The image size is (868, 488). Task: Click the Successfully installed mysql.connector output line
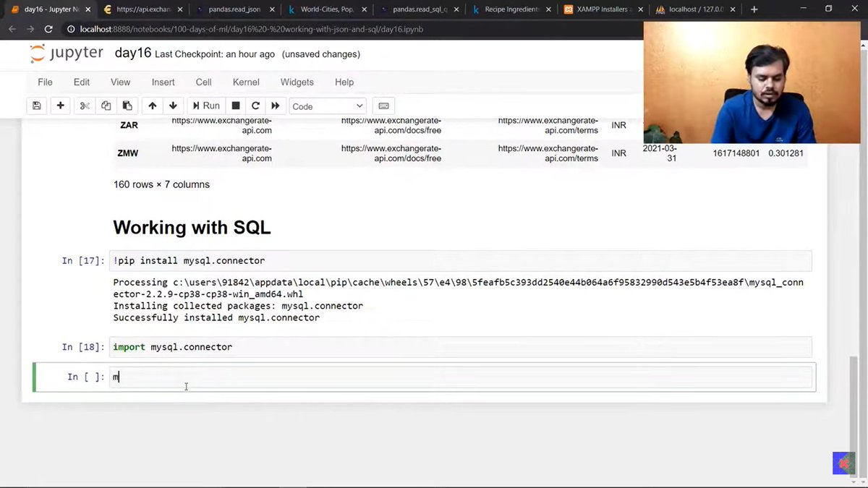216,317
